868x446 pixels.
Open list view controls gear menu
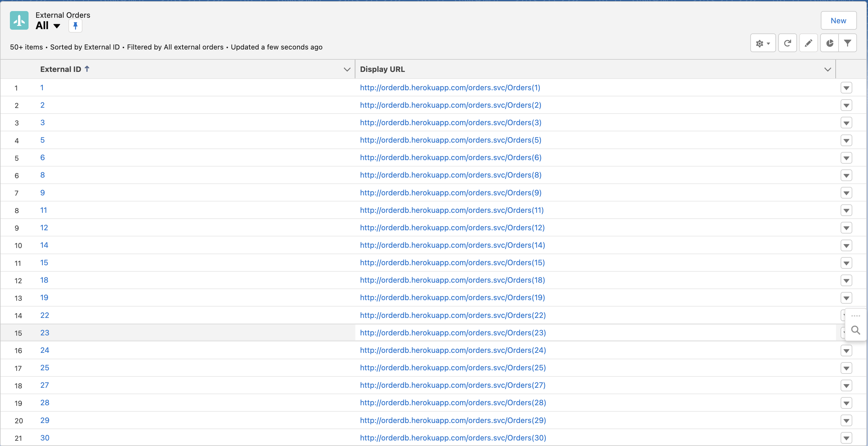click(763, 43)
